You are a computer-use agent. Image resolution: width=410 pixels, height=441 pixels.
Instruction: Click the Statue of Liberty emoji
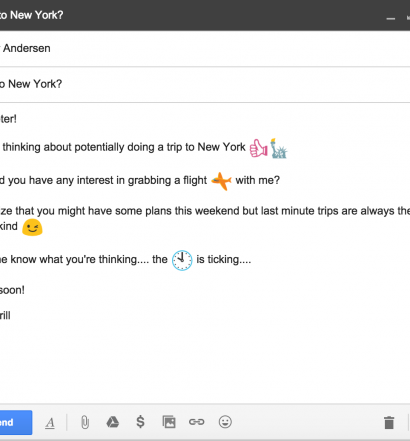pyautogui.click(x=278, y=148)
